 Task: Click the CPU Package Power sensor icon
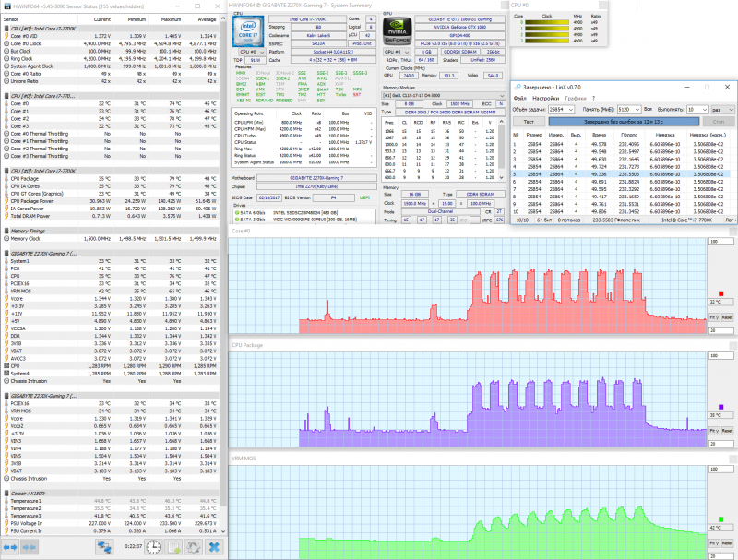coord(6,201)
